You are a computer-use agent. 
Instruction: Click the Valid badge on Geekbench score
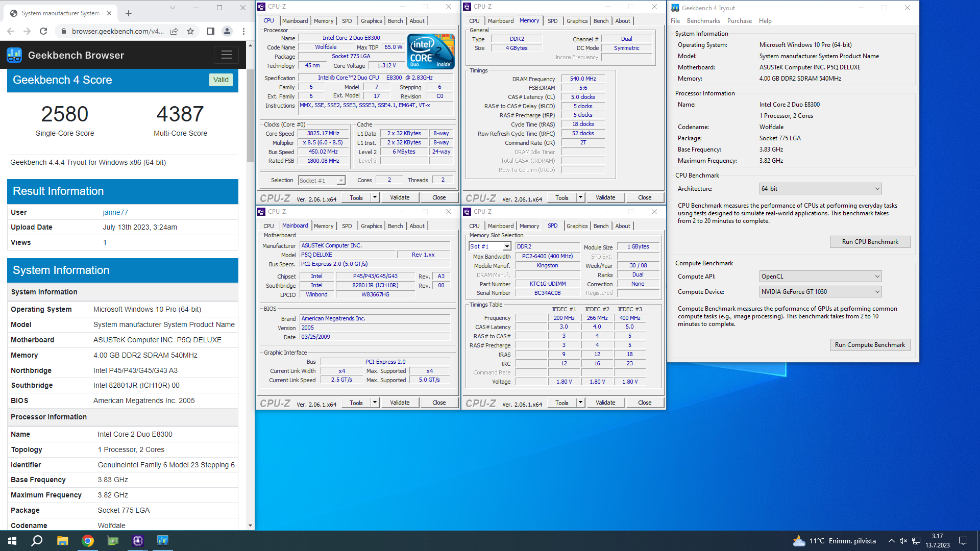[221, 80]
